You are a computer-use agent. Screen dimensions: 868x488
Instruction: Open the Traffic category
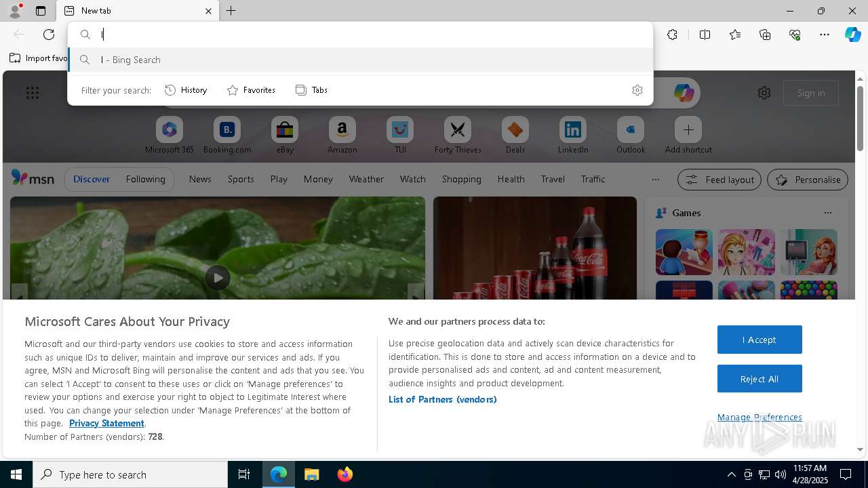tap(593, 179)
